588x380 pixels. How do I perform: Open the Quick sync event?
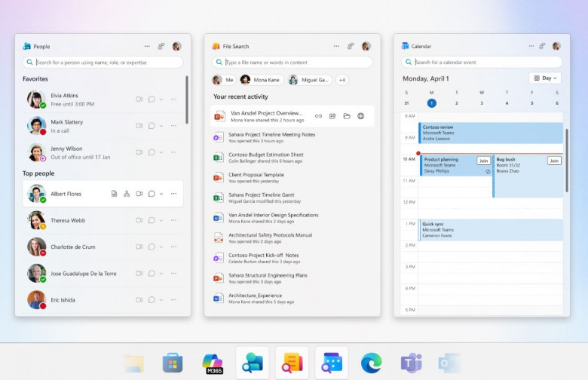click(491, 230)
